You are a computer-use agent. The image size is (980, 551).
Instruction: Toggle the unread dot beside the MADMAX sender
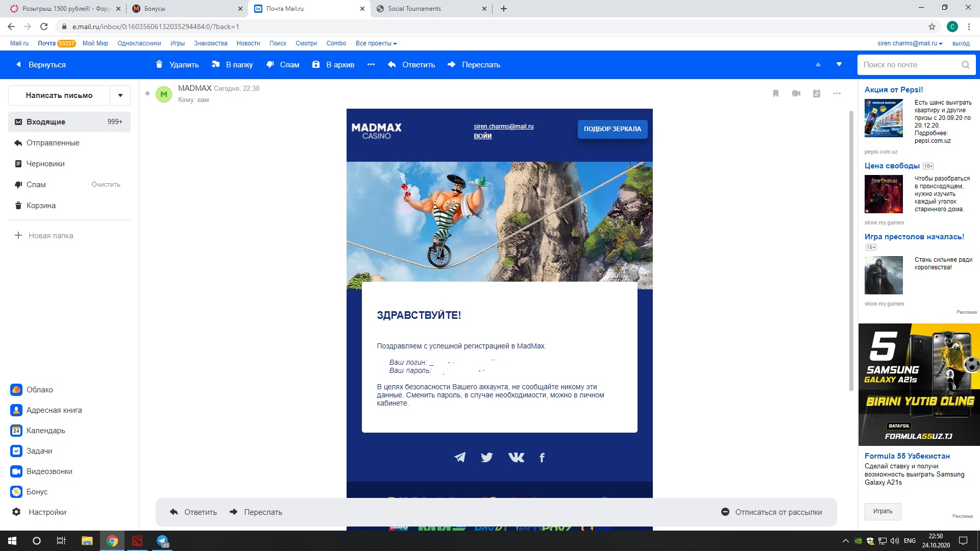point(148,93)
